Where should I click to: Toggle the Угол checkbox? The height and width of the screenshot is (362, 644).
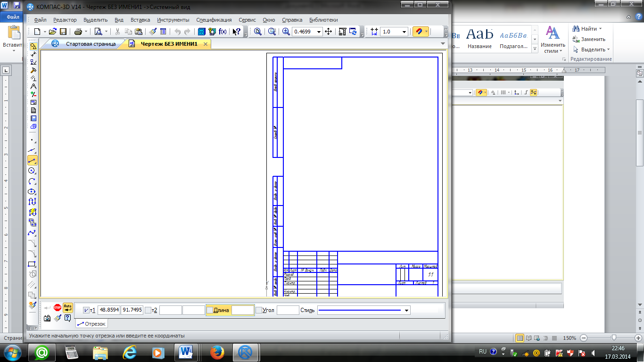(258, 310)
